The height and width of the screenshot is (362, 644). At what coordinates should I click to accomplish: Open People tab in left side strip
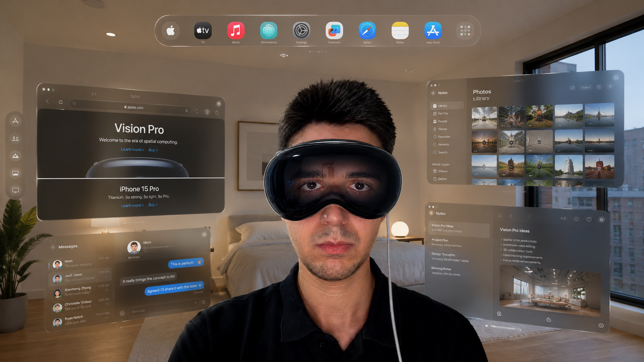click(15, 138)
